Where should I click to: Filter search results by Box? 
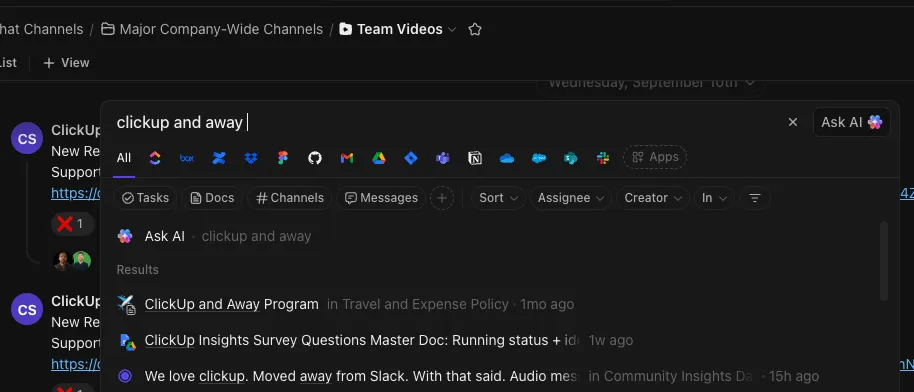187,158
